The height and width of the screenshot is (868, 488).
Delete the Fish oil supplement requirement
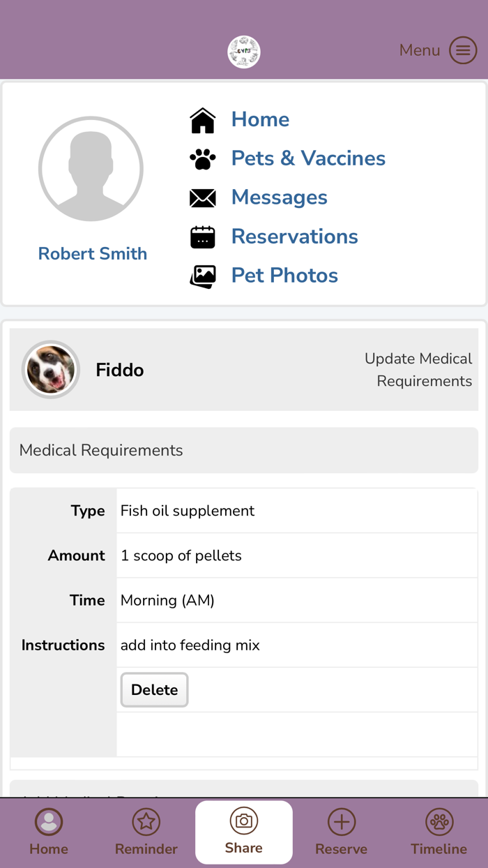pyautogui.click(x=154, y=690)
